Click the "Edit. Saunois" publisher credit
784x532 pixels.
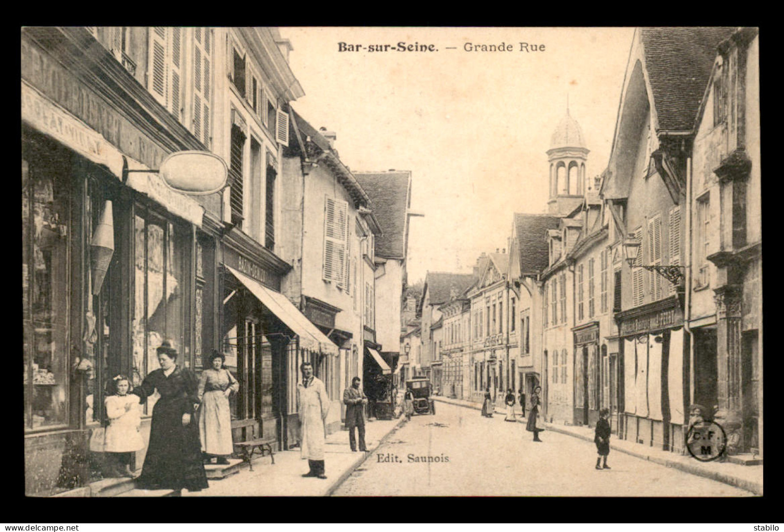[x=413, y=458]
